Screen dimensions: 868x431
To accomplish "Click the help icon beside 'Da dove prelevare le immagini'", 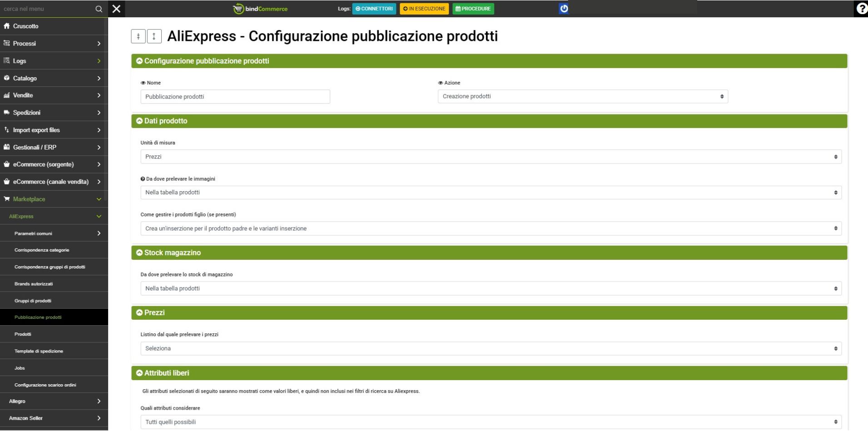I will [x=143, y=179].
